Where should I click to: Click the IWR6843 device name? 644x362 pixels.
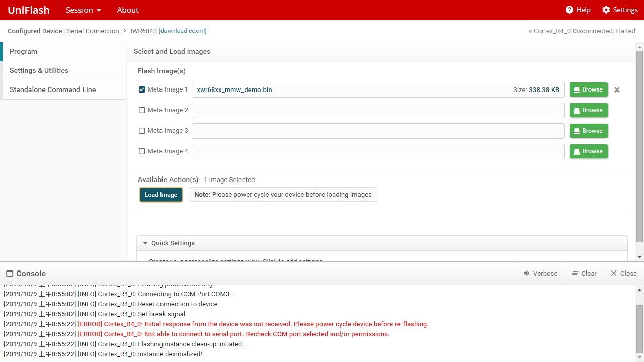[143, 31]
